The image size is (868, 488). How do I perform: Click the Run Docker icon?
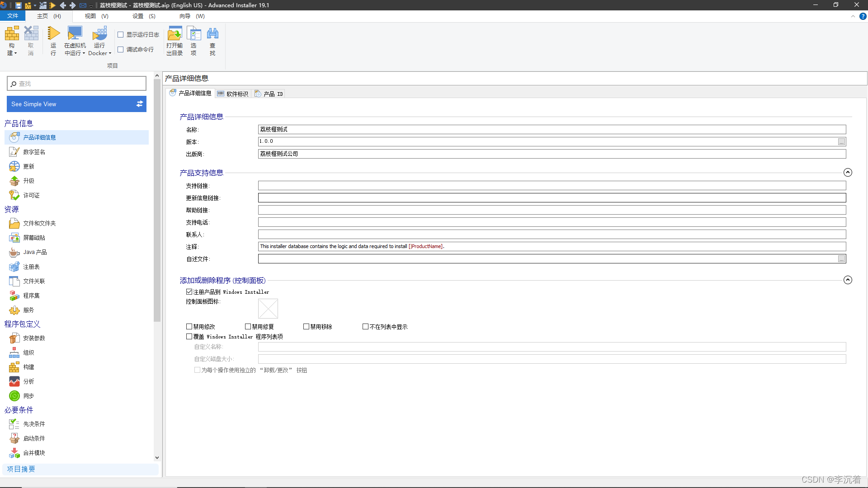point(99,34)
